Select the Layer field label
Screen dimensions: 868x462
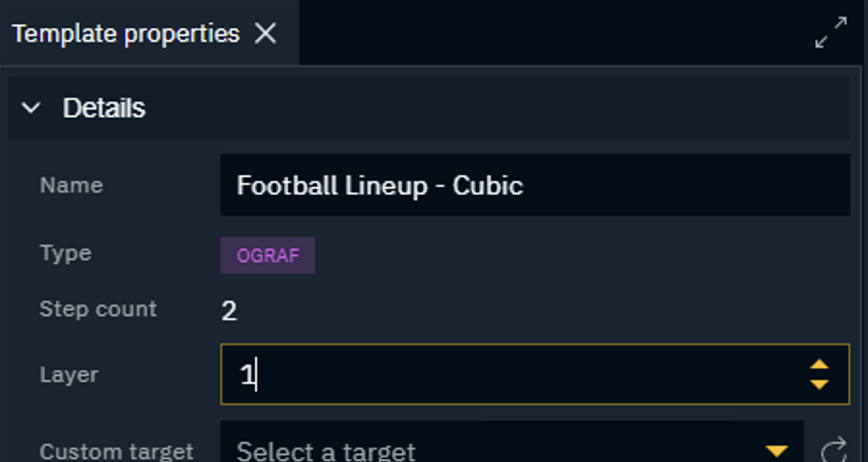click(x=70, y=375)
